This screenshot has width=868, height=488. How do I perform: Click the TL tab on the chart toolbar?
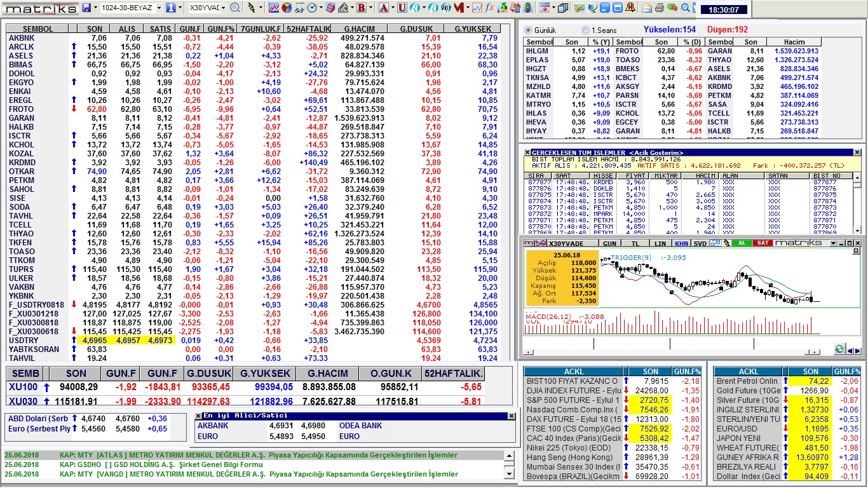click(x=635, y=243)
